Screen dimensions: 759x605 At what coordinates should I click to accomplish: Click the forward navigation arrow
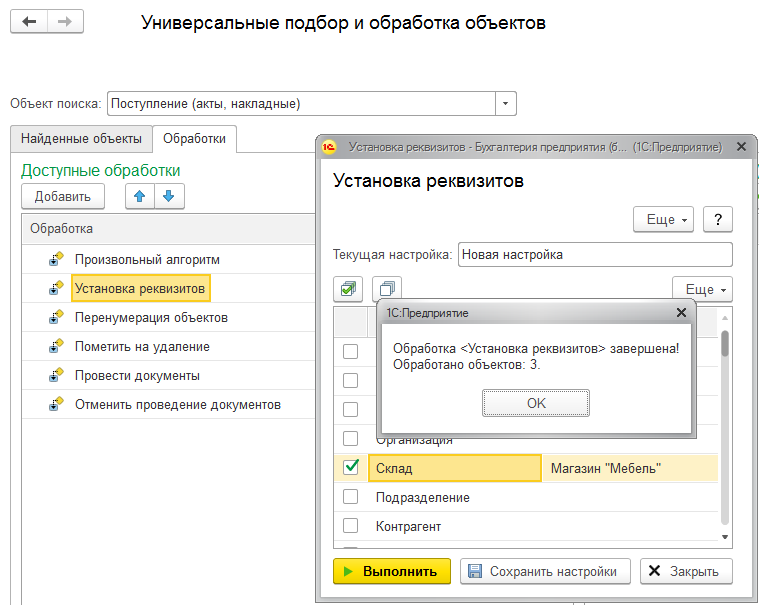(65, 22)
